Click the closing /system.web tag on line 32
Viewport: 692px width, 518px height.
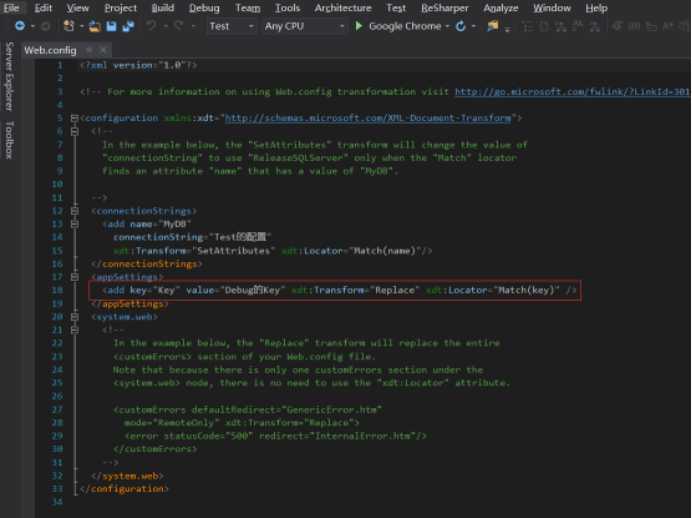point(128,476)
